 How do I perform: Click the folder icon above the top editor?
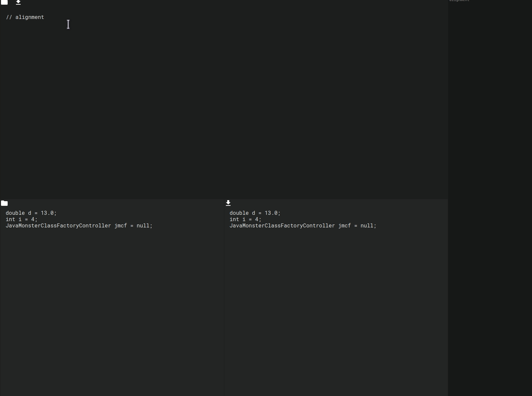pos(4,2)
